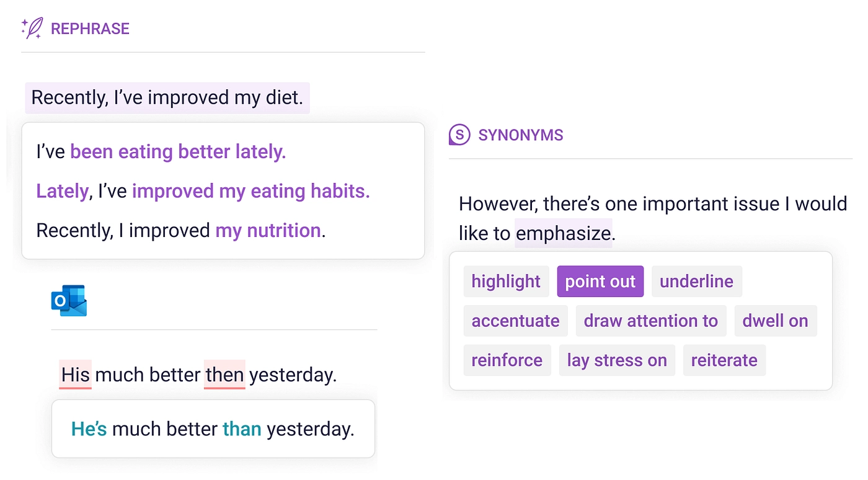Click the highlighted word 'emphasize'

point(564,233)
